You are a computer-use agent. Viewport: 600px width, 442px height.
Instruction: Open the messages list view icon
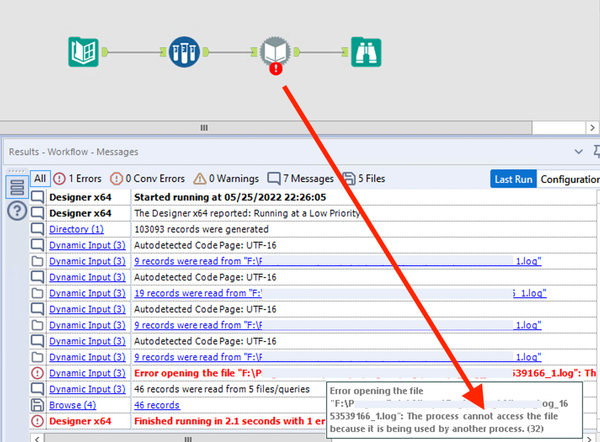click(x=16, y=187)
